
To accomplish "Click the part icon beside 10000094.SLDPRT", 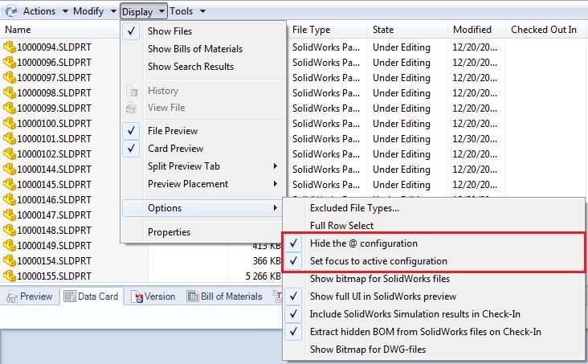I will (x=10, y=47).
